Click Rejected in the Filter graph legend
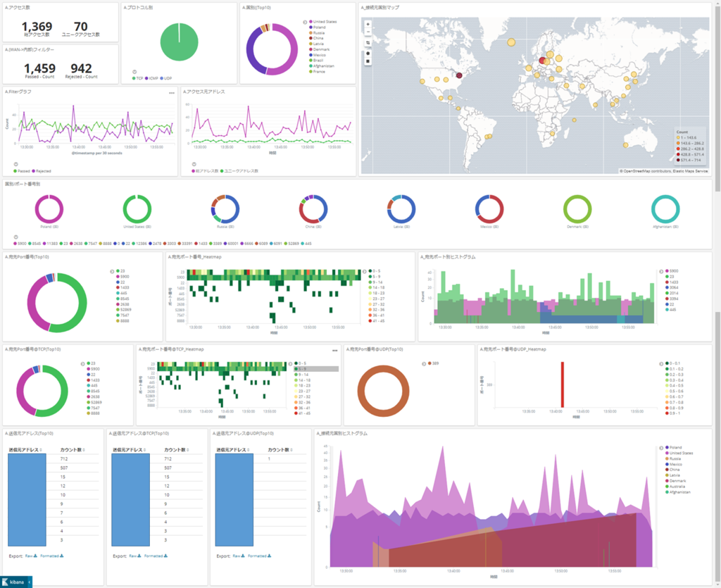This screenshot has width=721, height=588. click(x=42, y=171)
